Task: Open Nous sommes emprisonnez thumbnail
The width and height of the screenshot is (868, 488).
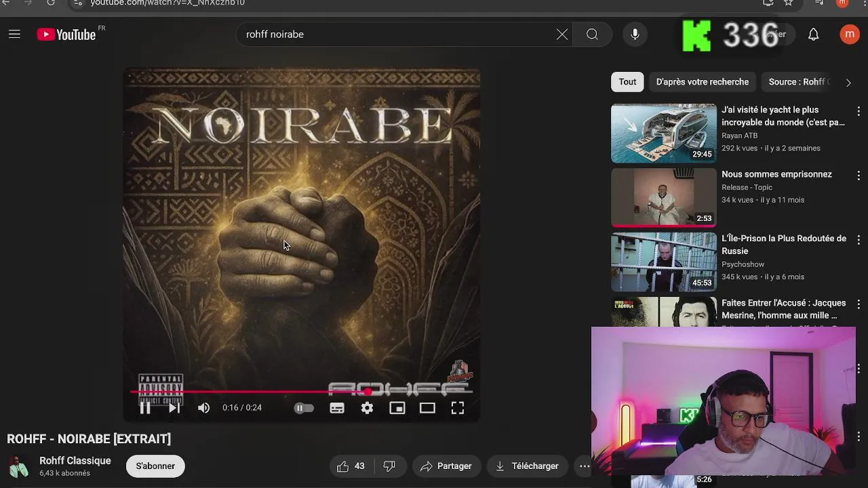Action: [663, 198]
